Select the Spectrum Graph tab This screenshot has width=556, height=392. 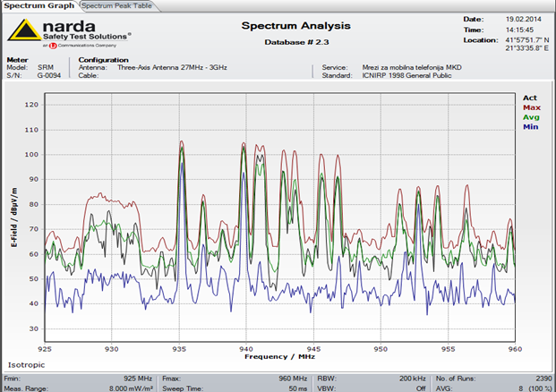pyautogui.click(x=39, y=5)
